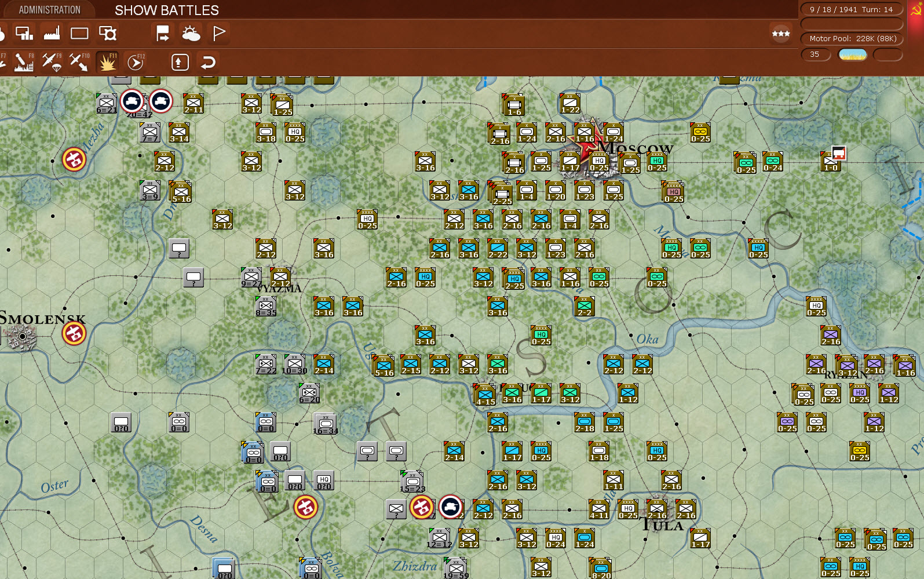Select the German 12=12 counter
The image size is (924, 579).
440,538
